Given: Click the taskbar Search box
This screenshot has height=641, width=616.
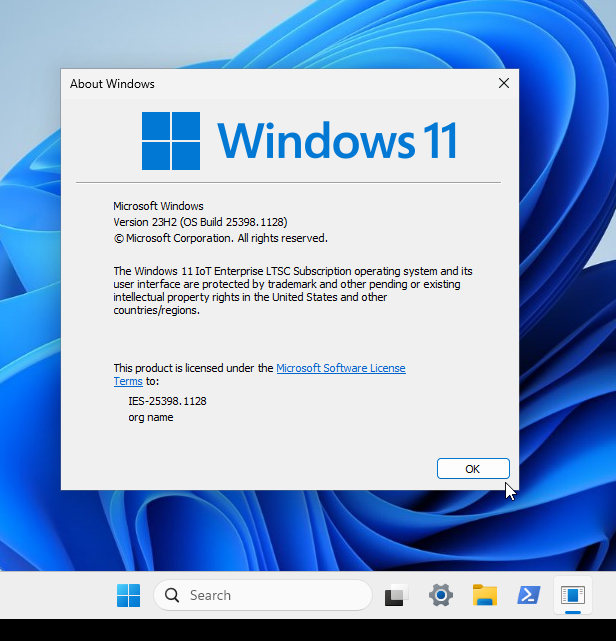Looking at the screenshot, I should (x=263, y=595).
